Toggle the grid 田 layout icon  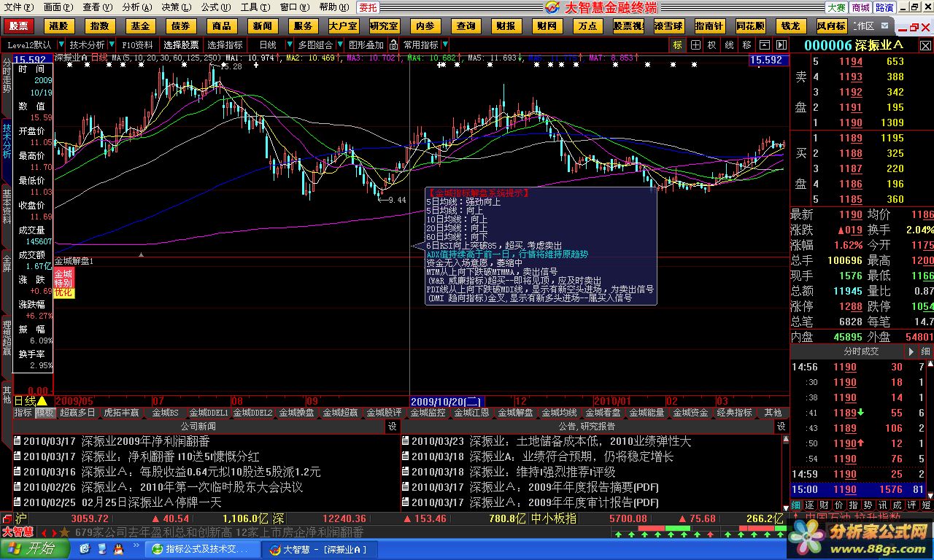695,44
